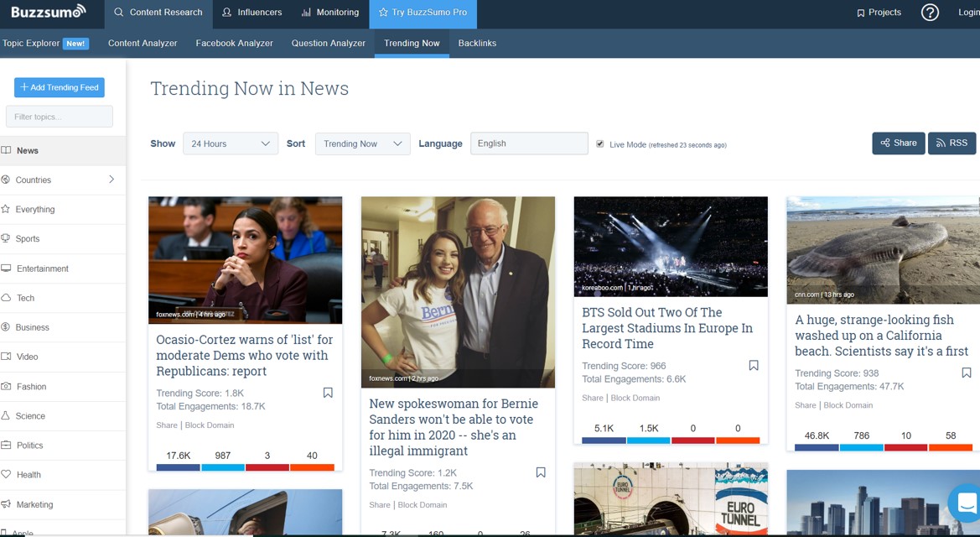Image resolution: width=980 pixels, height=537 pixels.
Task: Click Share under the Bernie Sanders article
Action: click(x=380, y=504)
